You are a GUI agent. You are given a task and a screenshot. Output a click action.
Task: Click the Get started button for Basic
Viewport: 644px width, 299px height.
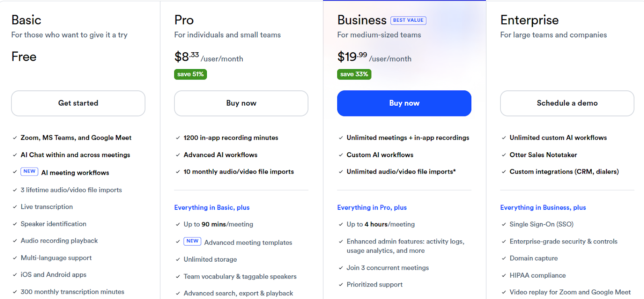[78, 103]
